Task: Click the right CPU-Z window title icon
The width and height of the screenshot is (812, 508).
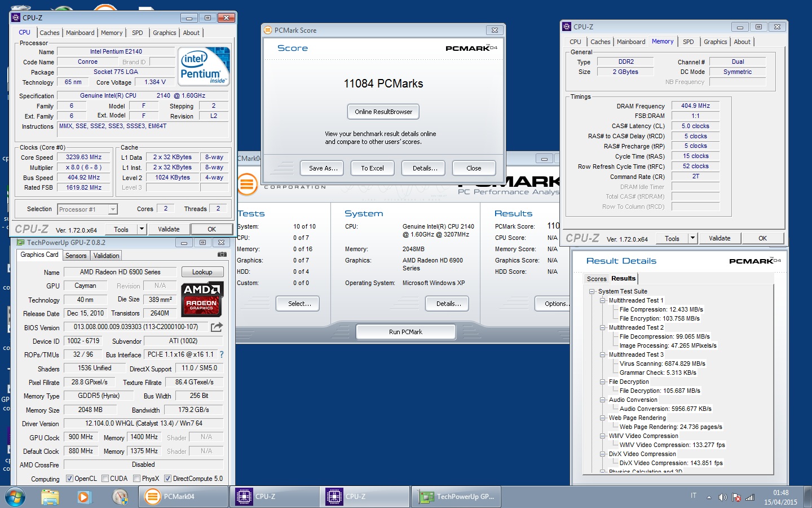Action: 567,27
